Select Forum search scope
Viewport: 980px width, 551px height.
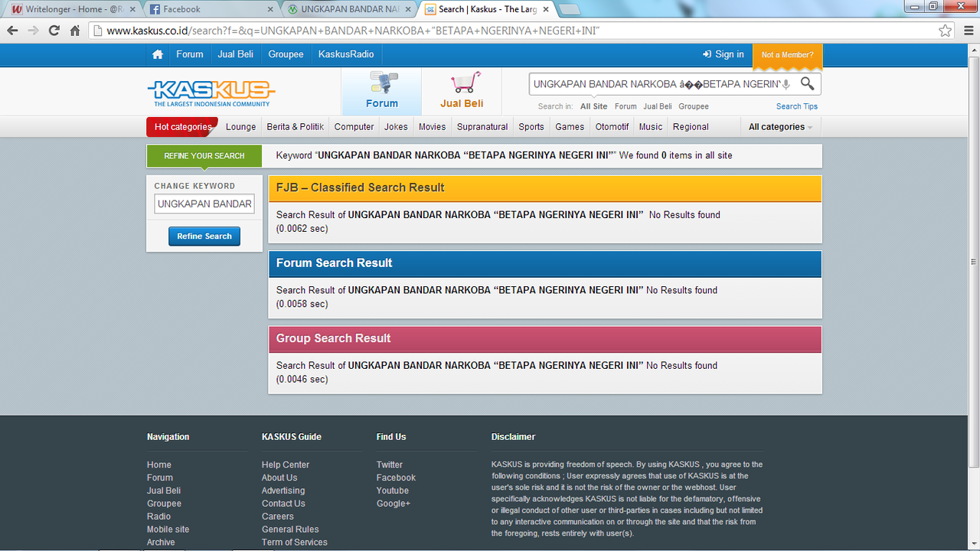[x=626, y=106]
